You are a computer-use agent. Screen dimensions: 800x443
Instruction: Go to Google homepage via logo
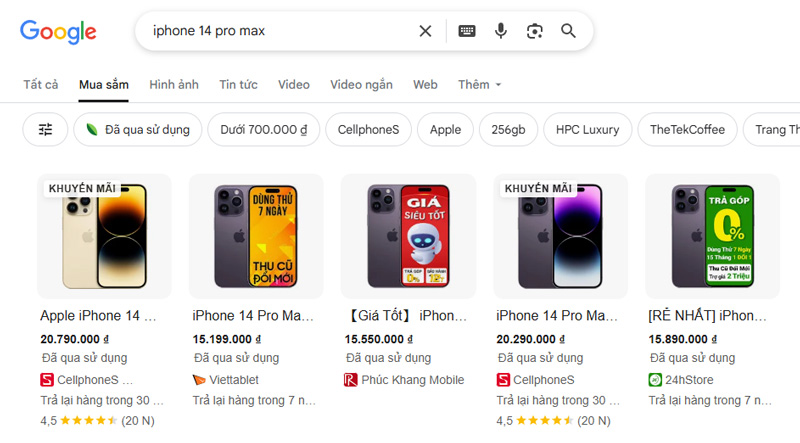tap(58, 32)
